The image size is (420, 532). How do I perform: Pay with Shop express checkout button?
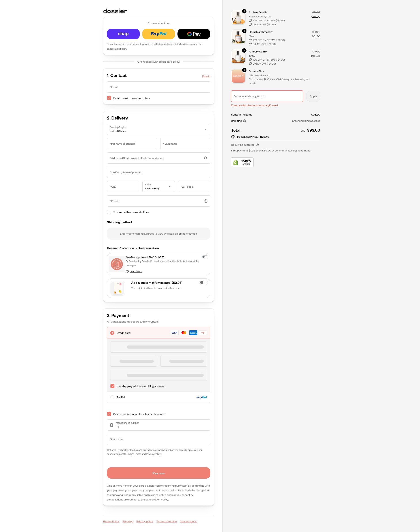[123, 34]
